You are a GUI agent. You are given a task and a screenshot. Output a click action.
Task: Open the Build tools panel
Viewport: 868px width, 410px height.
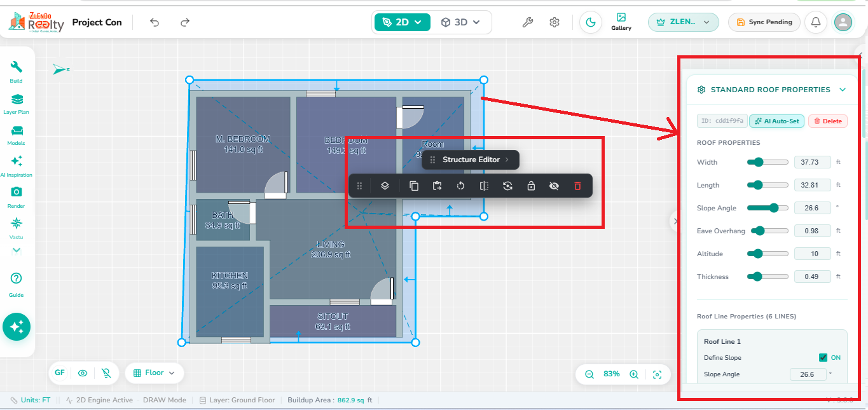click(17, 71)
